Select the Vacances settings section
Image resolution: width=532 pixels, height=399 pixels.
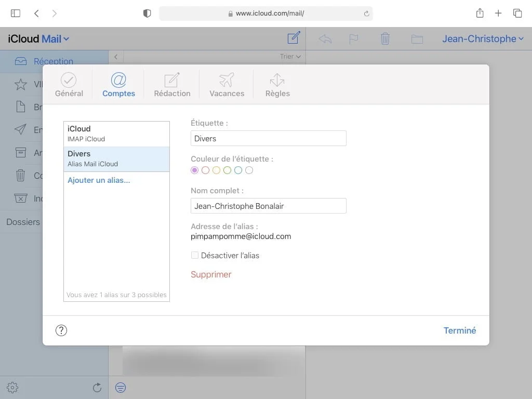click(227, 84)
